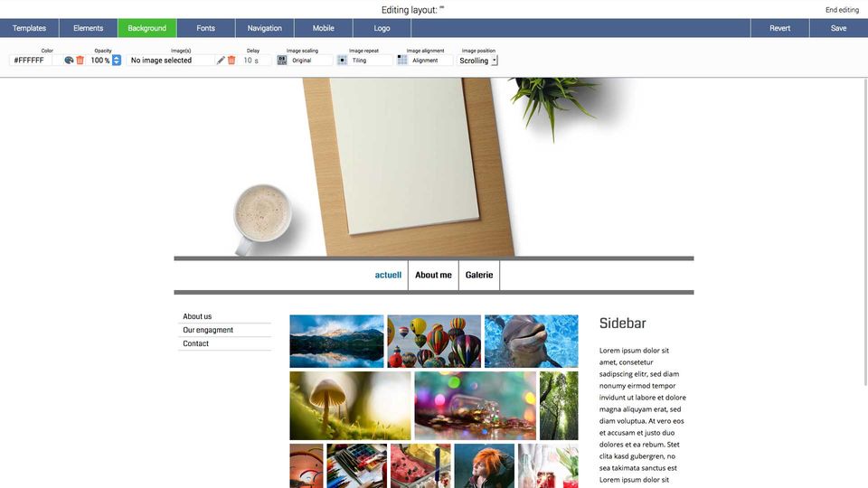Click the page vertical scrollbar

[865, 232]
